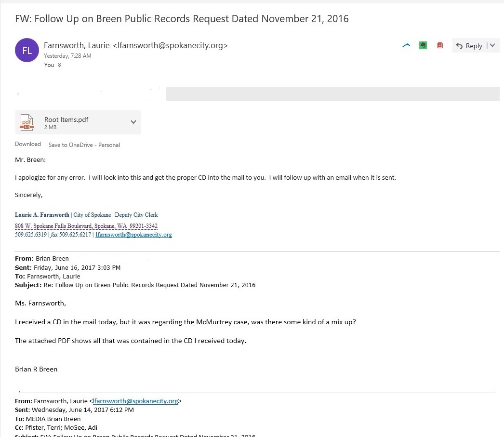504x437 pixels.
Task: Click the Reply arrow button
Action: 469,46
